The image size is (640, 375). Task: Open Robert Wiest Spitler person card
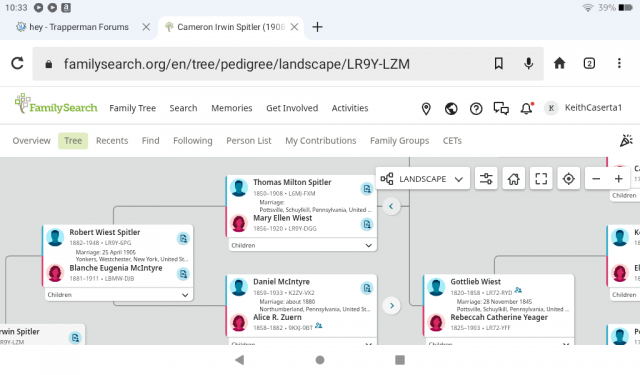coord(104,232)
